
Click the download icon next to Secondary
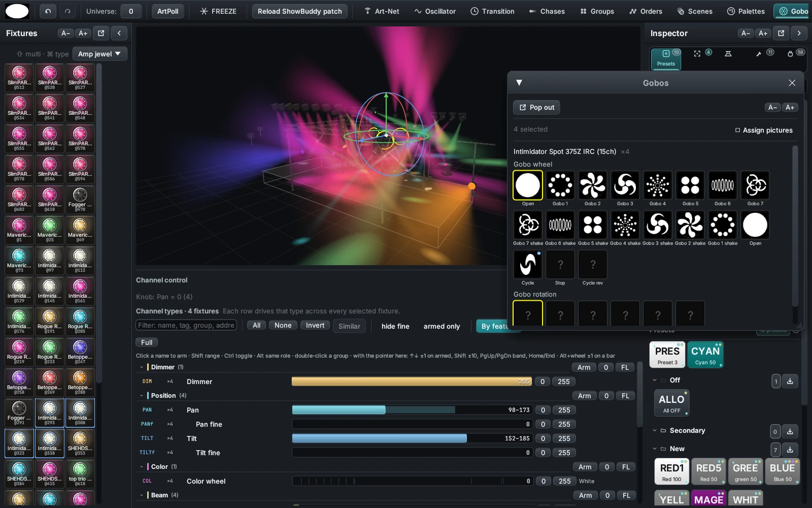(x=790, y=431)
